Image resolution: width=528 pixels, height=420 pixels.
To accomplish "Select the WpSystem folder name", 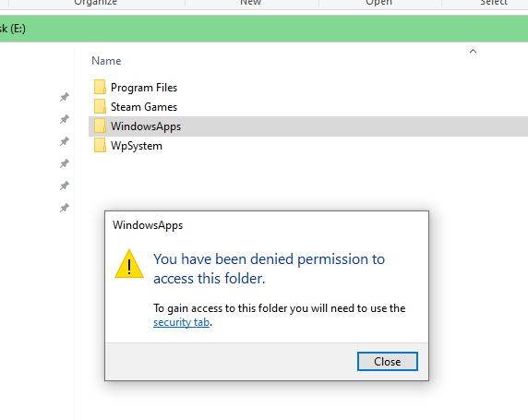I will pos(137,146).
